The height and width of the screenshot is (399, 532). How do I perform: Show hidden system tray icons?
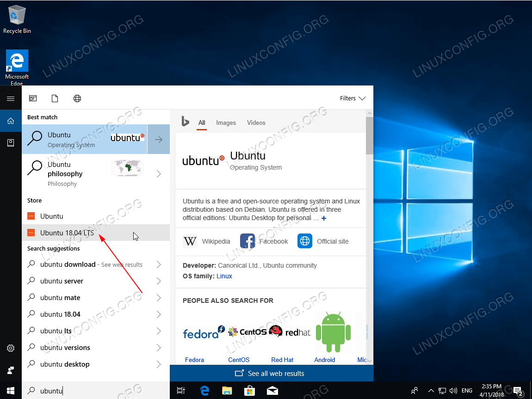pyautogui.click(x=431, y=391)
